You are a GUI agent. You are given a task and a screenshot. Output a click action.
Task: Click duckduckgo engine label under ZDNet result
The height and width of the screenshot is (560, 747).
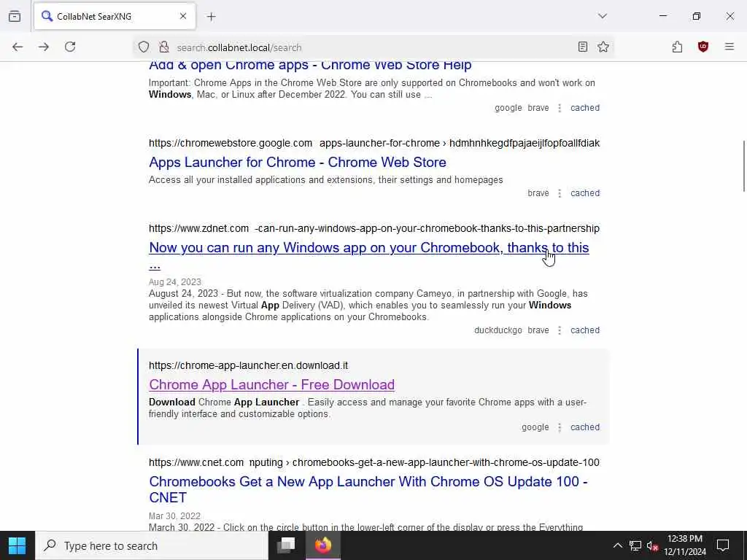[x=498, y=330]
